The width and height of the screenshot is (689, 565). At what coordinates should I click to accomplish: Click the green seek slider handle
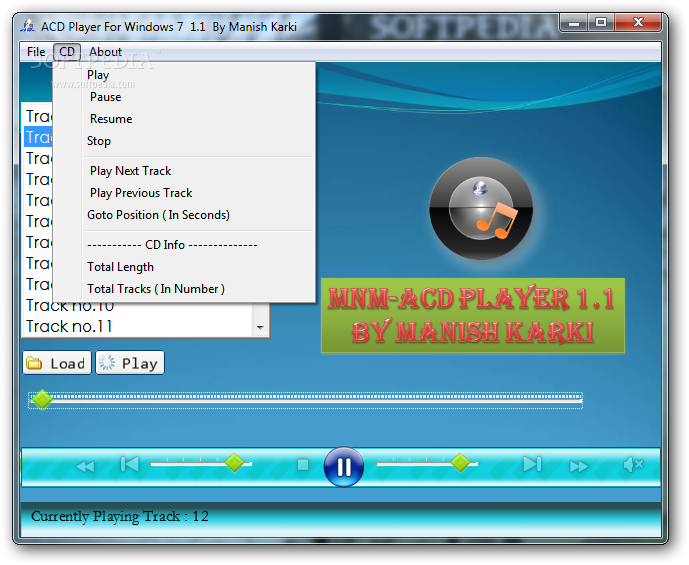[x=42, y=399]
